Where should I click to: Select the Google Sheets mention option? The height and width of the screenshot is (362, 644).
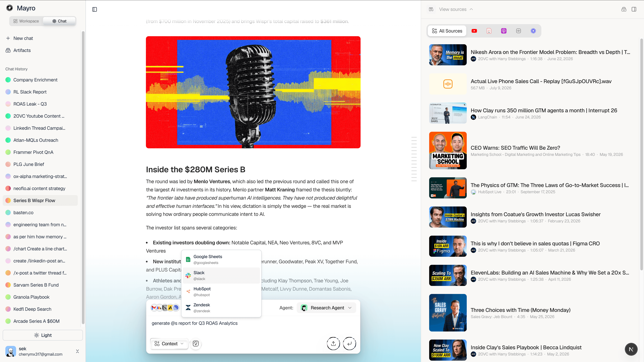221,260
